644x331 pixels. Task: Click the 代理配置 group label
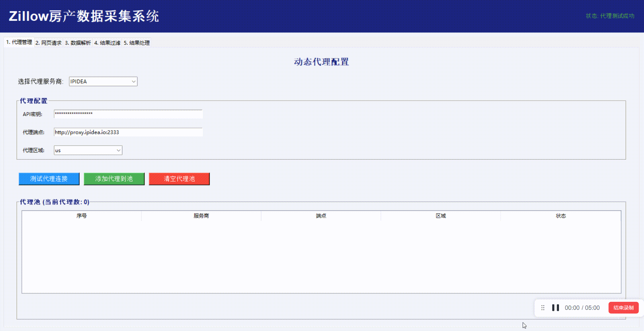click(34, 101)
